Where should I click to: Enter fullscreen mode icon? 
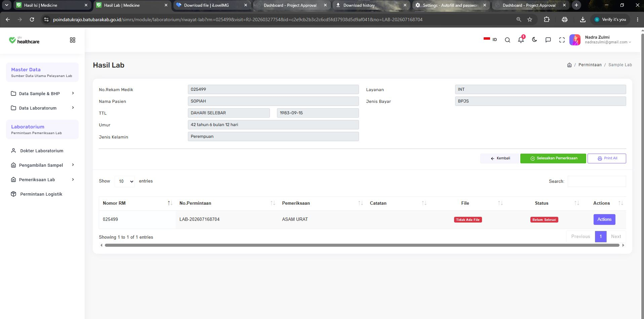562,40
